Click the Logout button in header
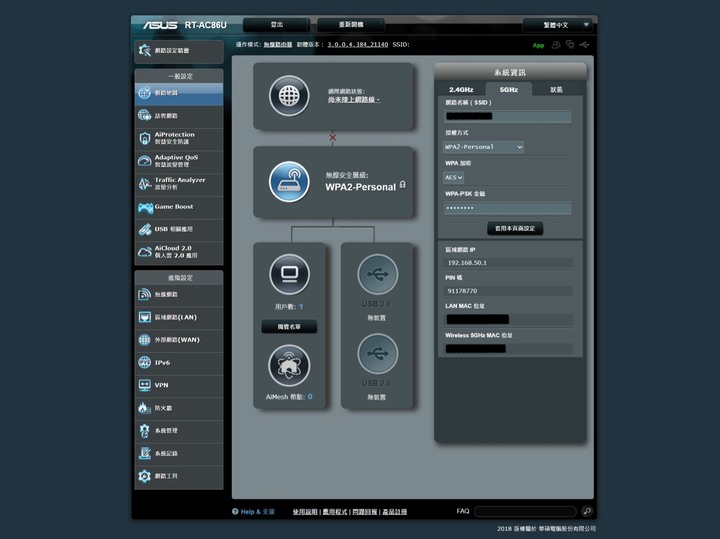 click(x=276, y=25)
